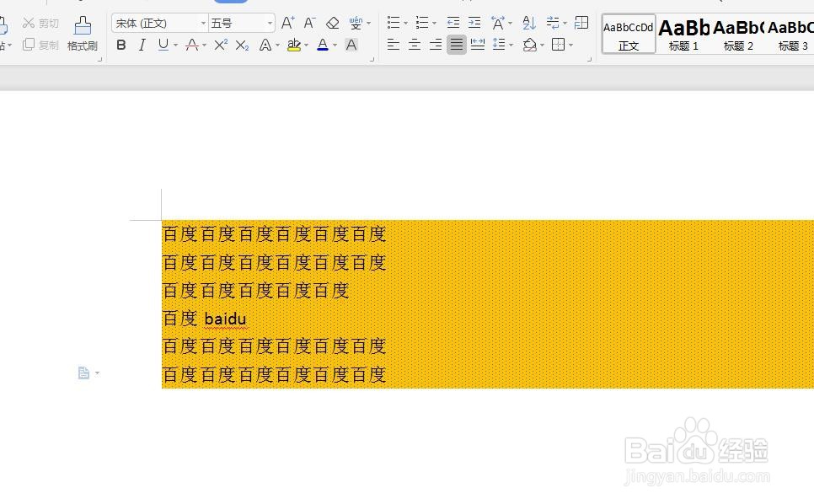Apply the blue font color A
The image size is (814, 504).
click(x=323, y=46)
